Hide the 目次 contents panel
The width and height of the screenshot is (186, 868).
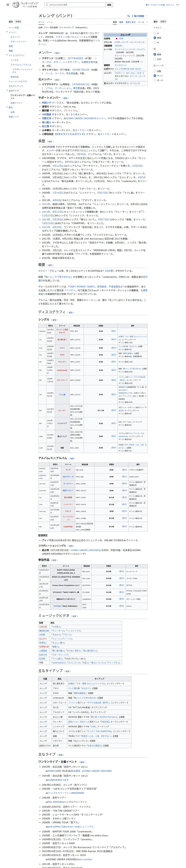tap(18, 22)
